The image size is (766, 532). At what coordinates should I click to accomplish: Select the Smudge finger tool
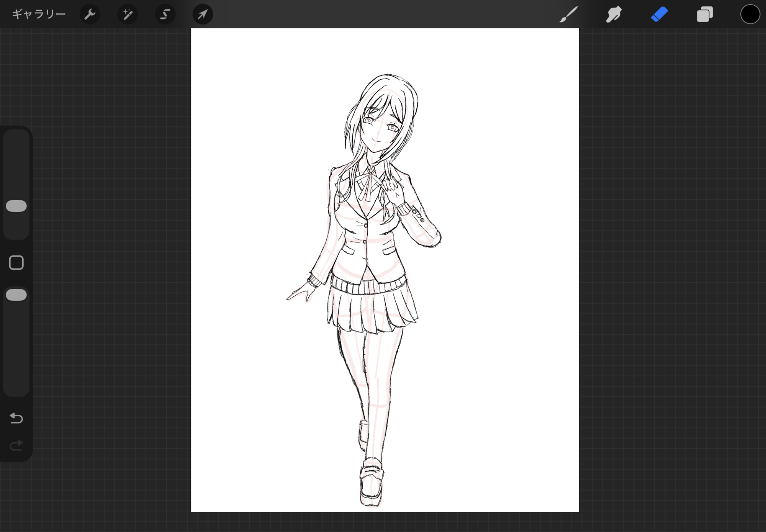[614, 15]
